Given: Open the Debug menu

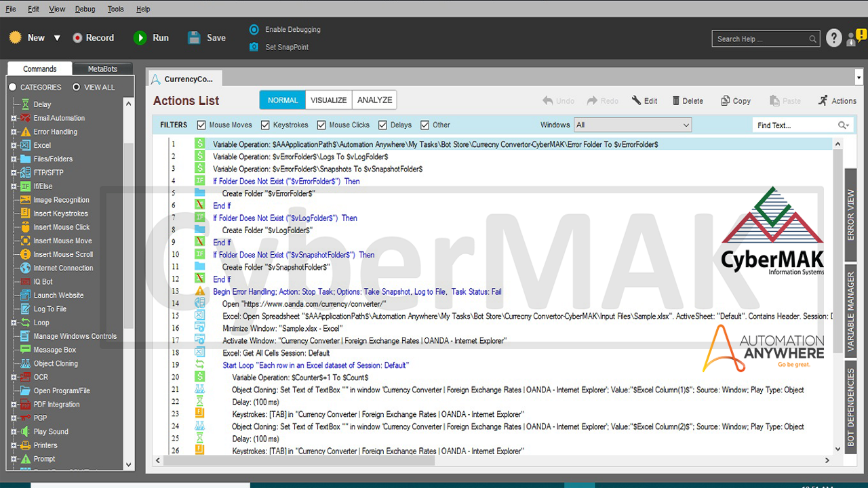Looking at the screenshot, I should pyautogui.click(x=85, y=9).
